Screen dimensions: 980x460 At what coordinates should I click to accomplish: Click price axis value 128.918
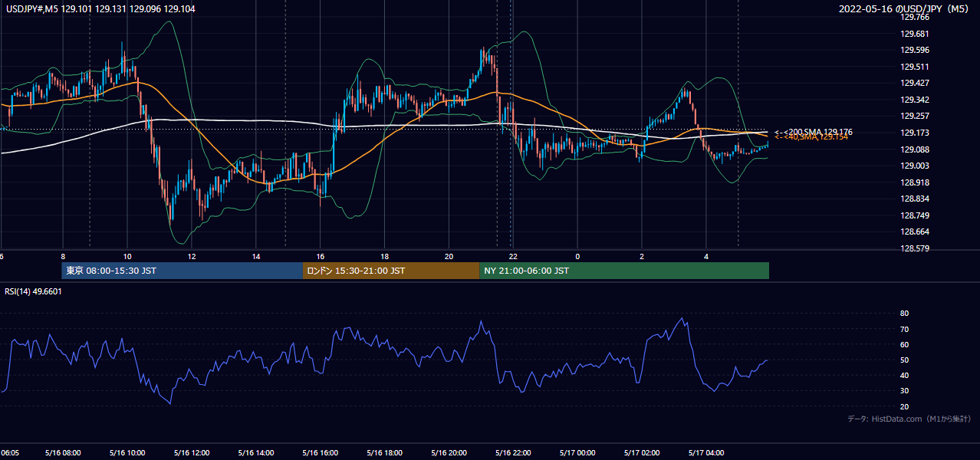pyautogui.click(x=914, y=182)
